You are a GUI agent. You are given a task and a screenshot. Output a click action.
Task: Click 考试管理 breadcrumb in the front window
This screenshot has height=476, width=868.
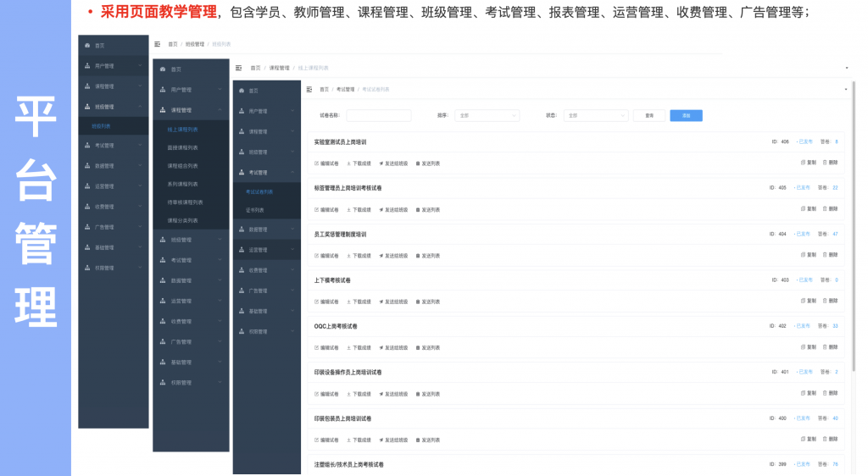(x=346, y=90)
